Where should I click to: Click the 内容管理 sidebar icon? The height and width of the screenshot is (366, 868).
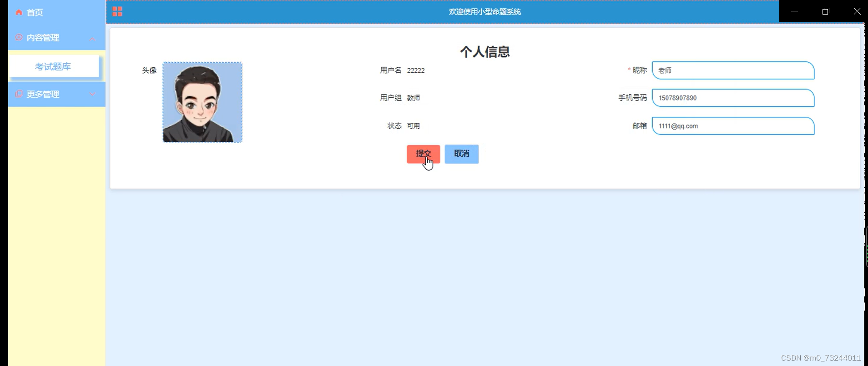(x=19, y=37)
